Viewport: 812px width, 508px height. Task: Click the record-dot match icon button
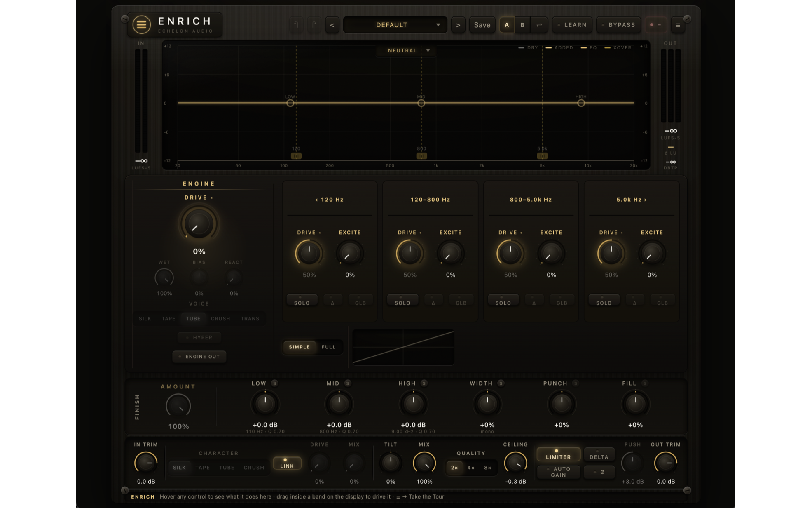[655, 25]
